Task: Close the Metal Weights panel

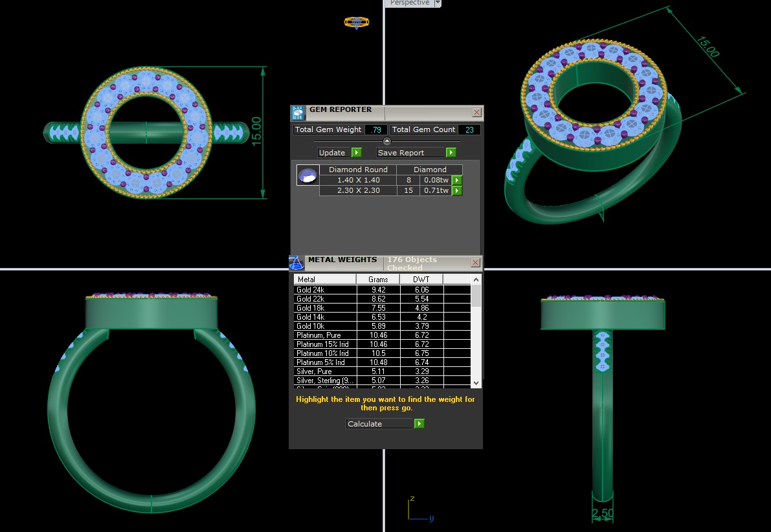Action: click(476, 262)
